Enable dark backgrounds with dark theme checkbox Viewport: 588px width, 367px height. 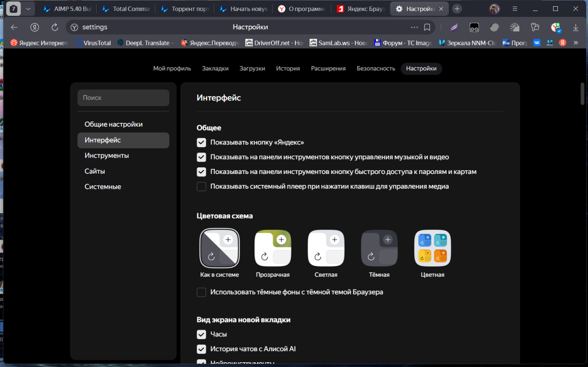[x=201, y=292]
